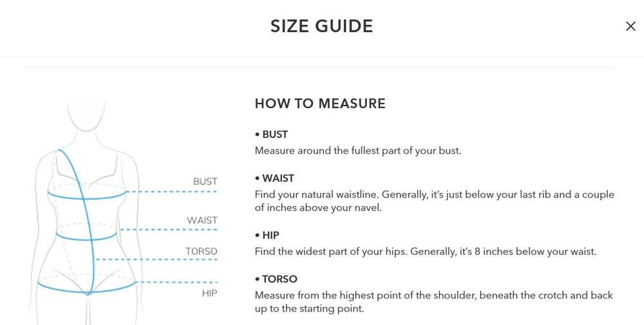
Task: Click the widest hips description text
Action: coord(426,252)
